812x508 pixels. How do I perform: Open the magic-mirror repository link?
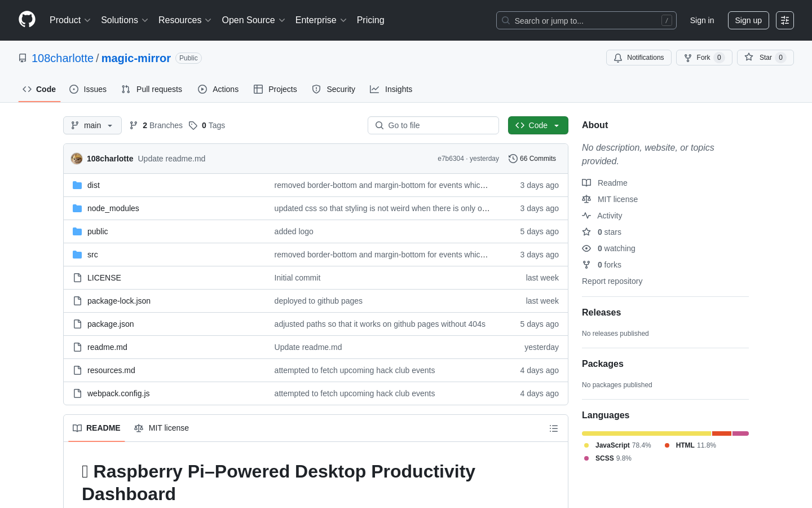(x=136, y=58)
